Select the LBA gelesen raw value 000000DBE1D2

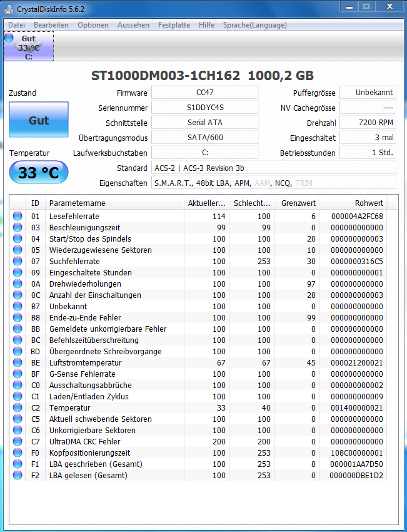click(356, 475)
